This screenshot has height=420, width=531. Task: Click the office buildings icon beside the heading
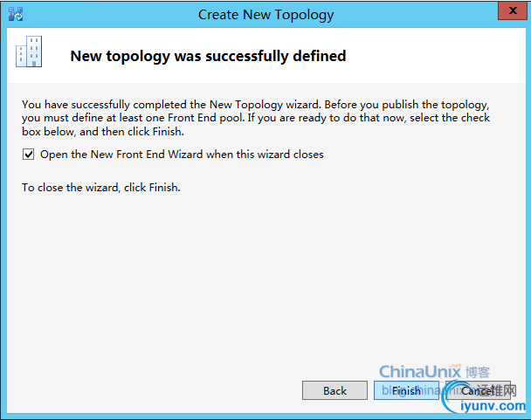(x=29, y=52)
